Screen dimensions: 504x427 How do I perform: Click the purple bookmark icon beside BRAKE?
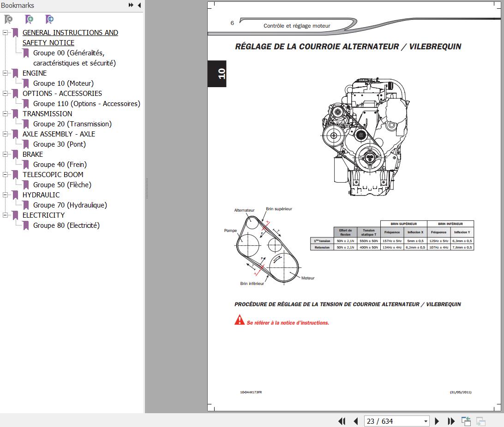tap(15, 154)
